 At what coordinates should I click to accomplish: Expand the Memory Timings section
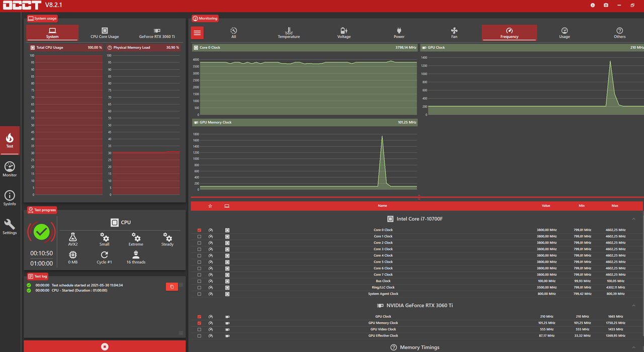pyautogui.click(x=634, y=347)
